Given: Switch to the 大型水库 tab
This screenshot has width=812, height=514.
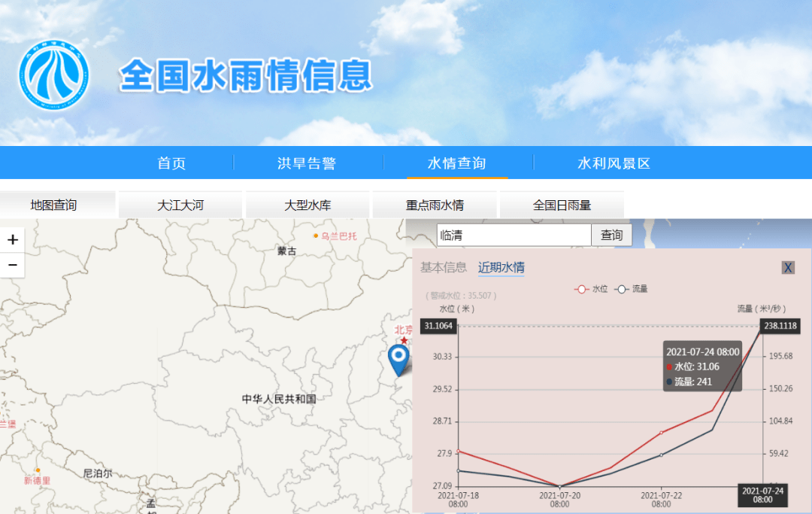Looking at the screenshot, I should 307,204.
